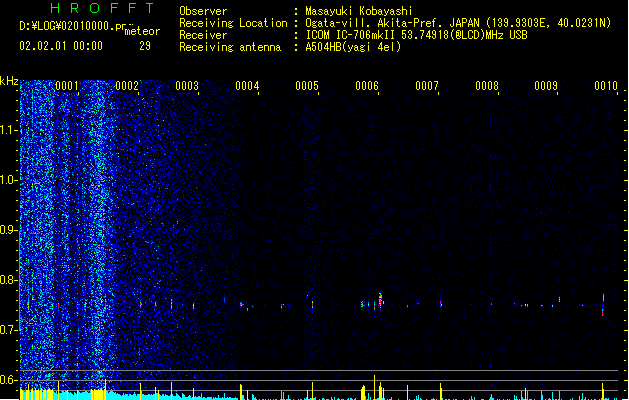Click the 0.7 kHz axis label
Viewport: 629px width, 400px height.
click(x=8, y=330)
